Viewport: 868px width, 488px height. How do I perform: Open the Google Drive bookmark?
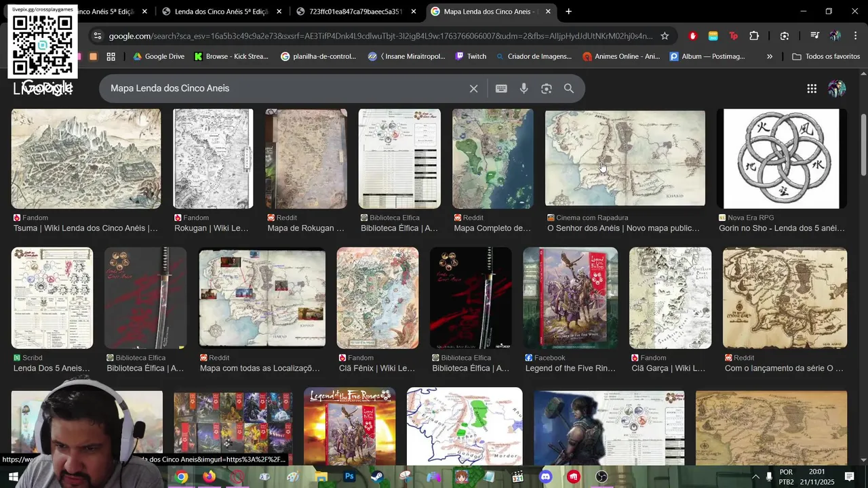pyautogui.click(x=159, y=56)
